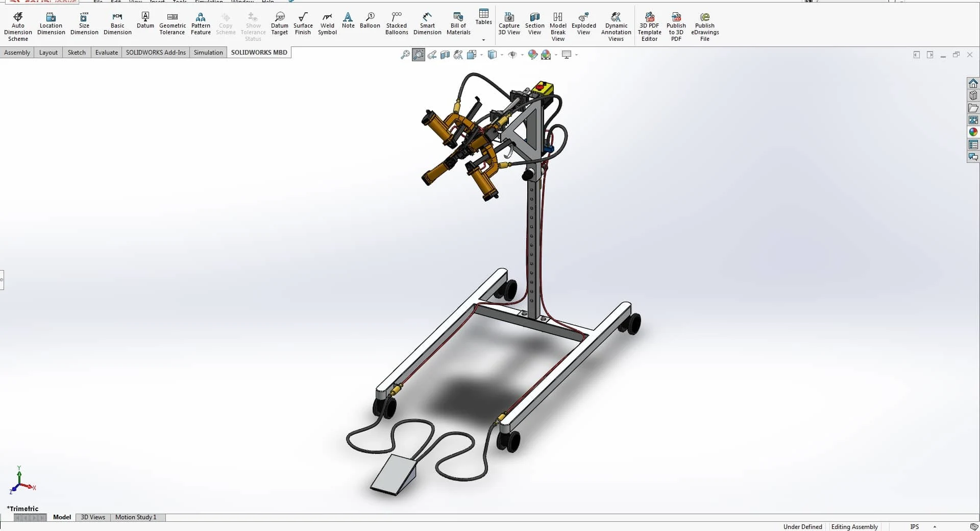980x531 pixels.
Task: Create a Section View
Action: [534, 23]
